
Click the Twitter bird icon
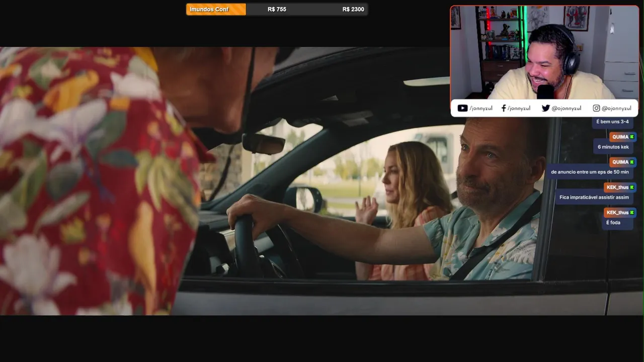coord(545,108)
